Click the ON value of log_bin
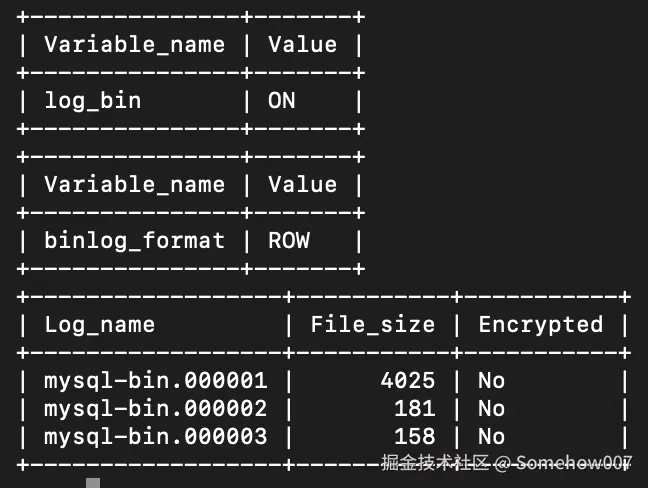Screen dimensions: 648x488 coord(282,101)
